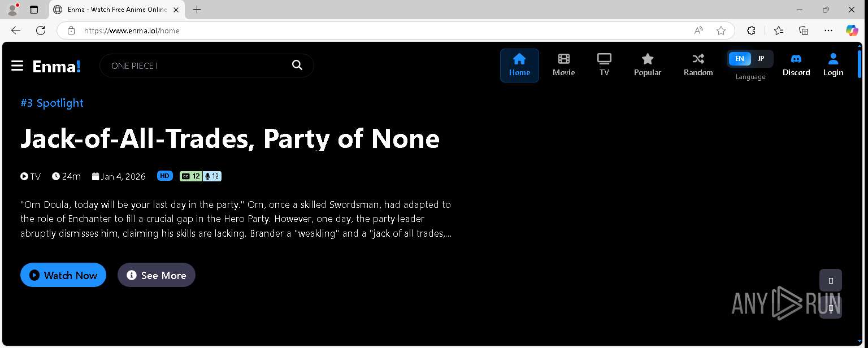Pick a Random anime

click(x=698, y=66)
